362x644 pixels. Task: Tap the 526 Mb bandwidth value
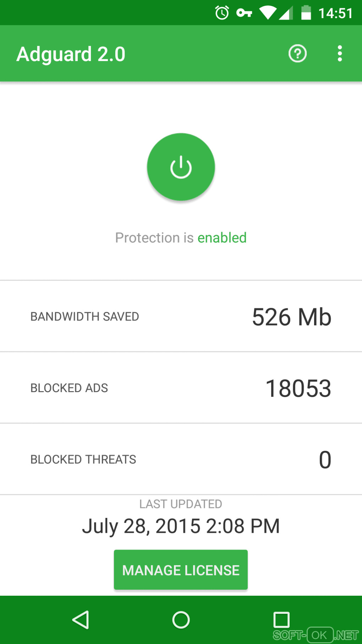292,317
